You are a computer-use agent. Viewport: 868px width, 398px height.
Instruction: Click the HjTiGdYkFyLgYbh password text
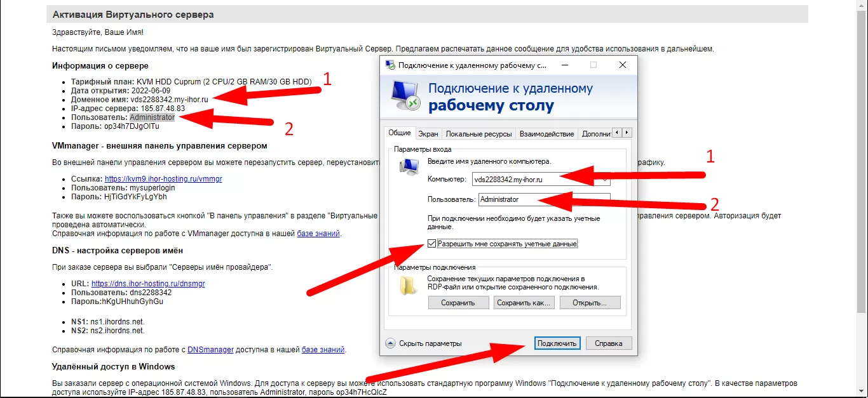(x=135, y=197)
